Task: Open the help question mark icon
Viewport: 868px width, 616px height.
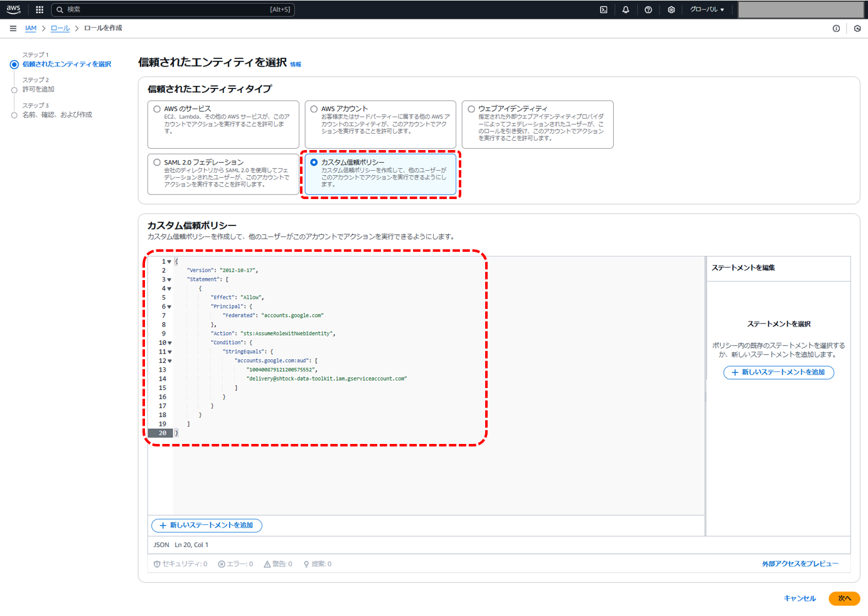Action: (x=648, y=9)
